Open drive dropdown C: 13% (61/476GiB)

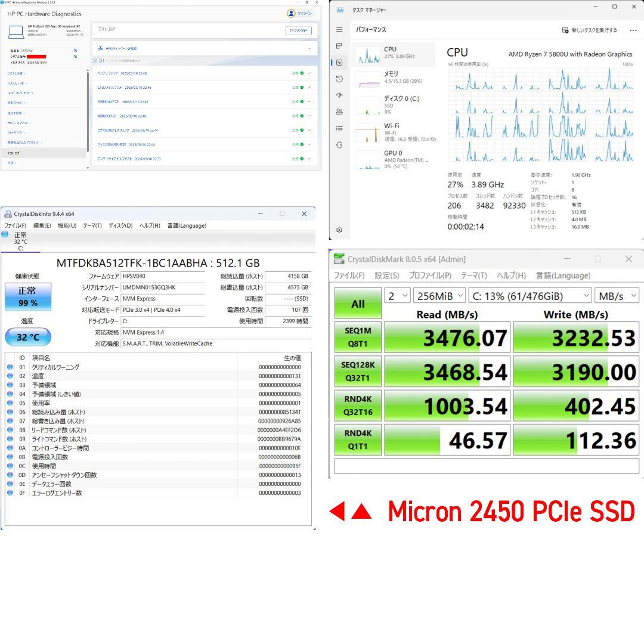point(530,296)
